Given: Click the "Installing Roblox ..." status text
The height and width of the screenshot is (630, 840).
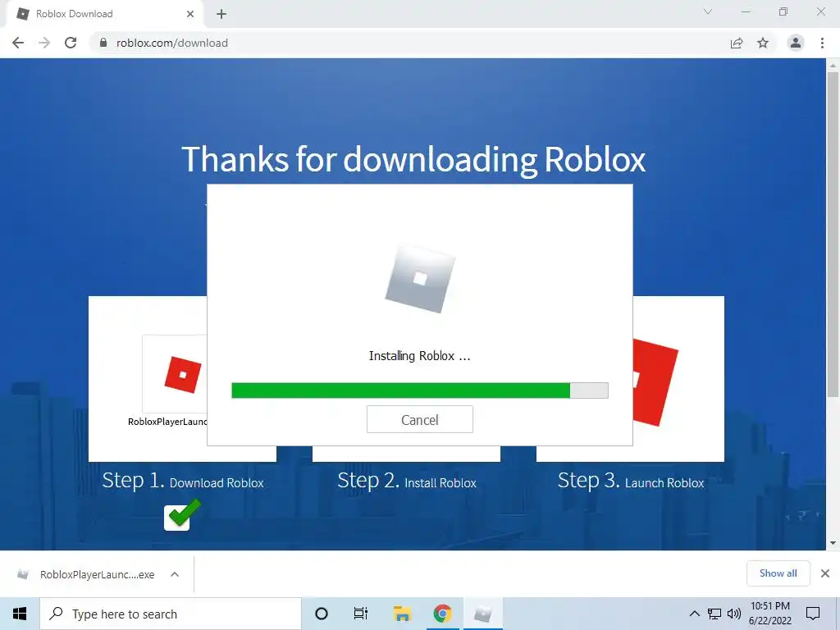Looking at the screenshot, I should [419, 356].
